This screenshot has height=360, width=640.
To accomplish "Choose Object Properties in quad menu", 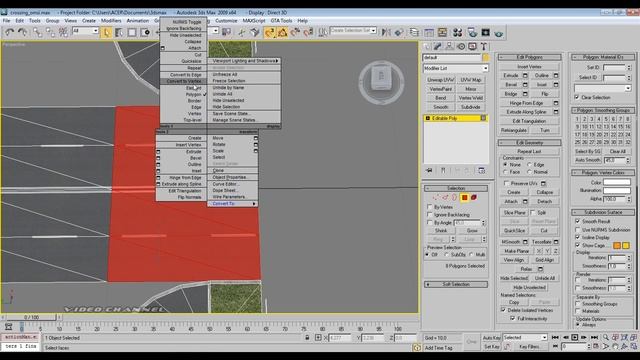I will pyautogui.click(x=233, y=177).
